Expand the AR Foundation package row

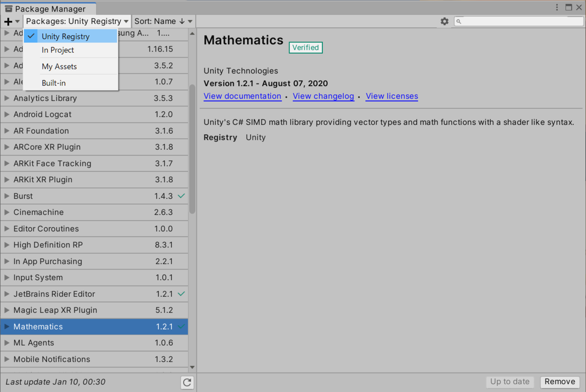pyautogui.click(x=7, y=131)
